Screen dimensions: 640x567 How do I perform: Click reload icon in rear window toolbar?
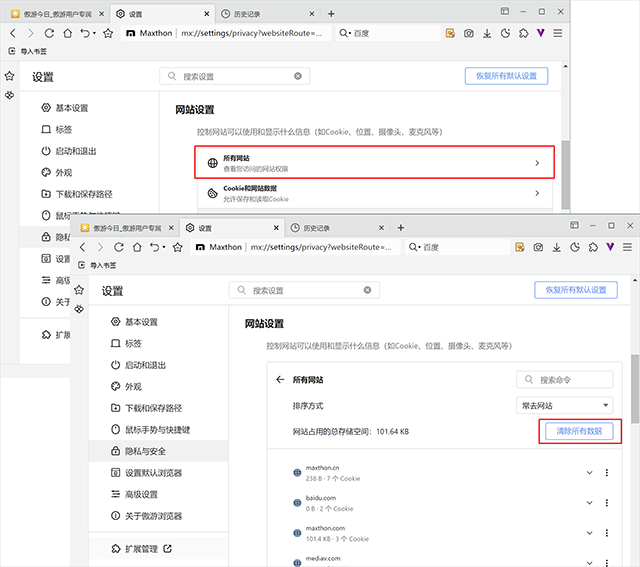coord(49,33)
